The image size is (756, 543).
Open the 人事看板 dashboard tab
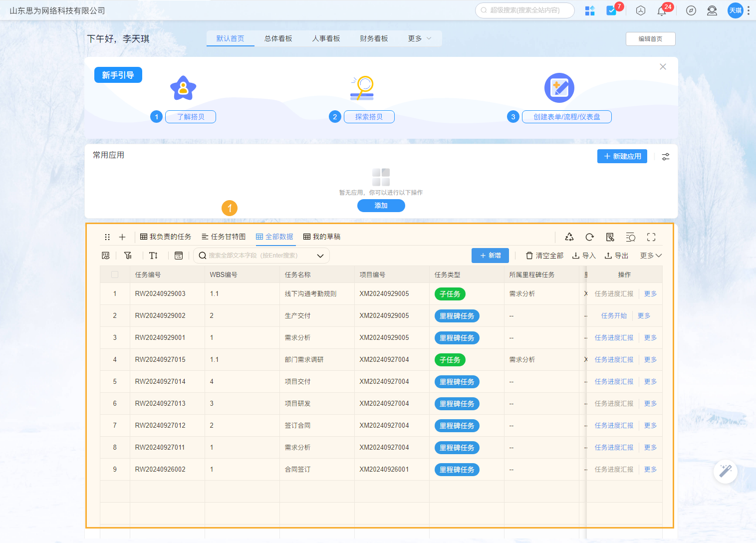326,38
